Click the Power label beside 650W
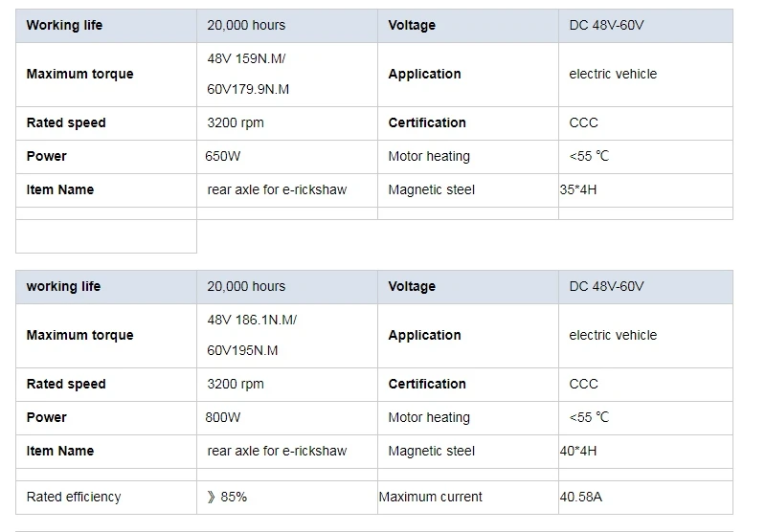766x532 pixels. [46, 156]
